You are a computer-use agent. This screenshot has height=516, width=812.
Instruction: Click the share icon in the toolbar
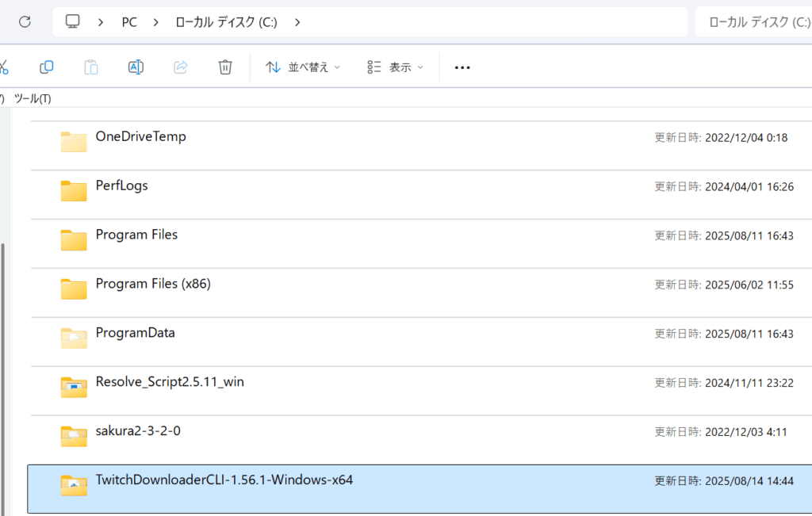(x=181, y=67)
